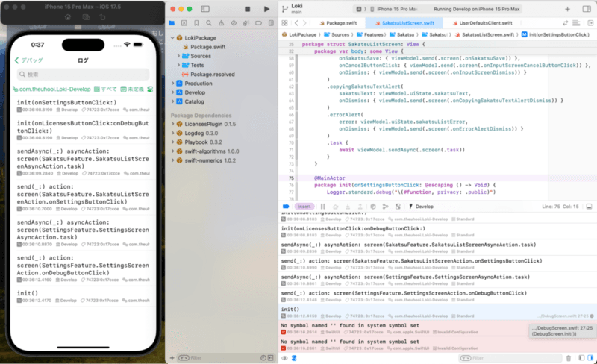Select swift-algorithms 1.0.0 package

[x=212, y=151]
